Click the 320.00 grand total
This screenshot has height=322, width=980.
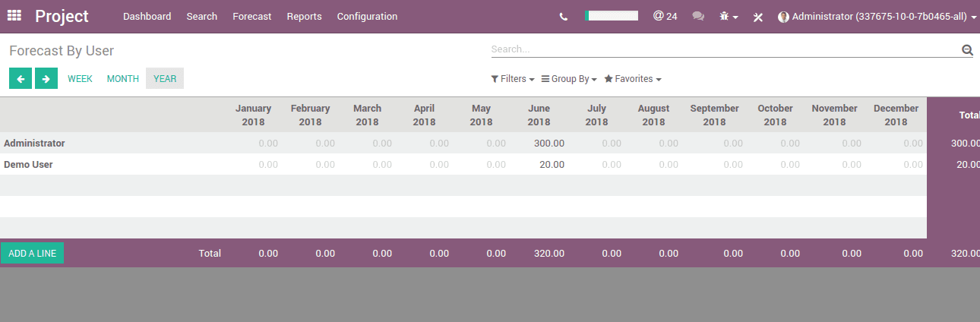(965, 253)
